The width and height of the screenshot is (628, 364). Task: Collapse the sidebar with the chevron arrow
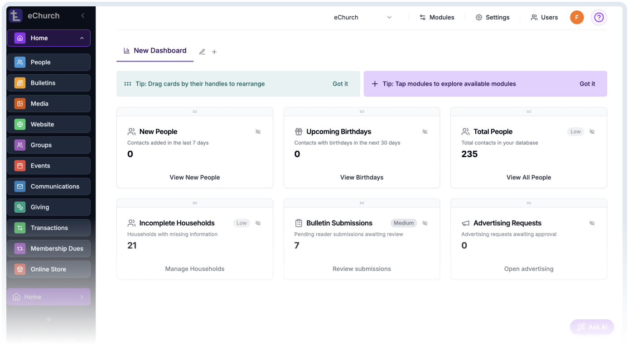[x=82, y=15]
